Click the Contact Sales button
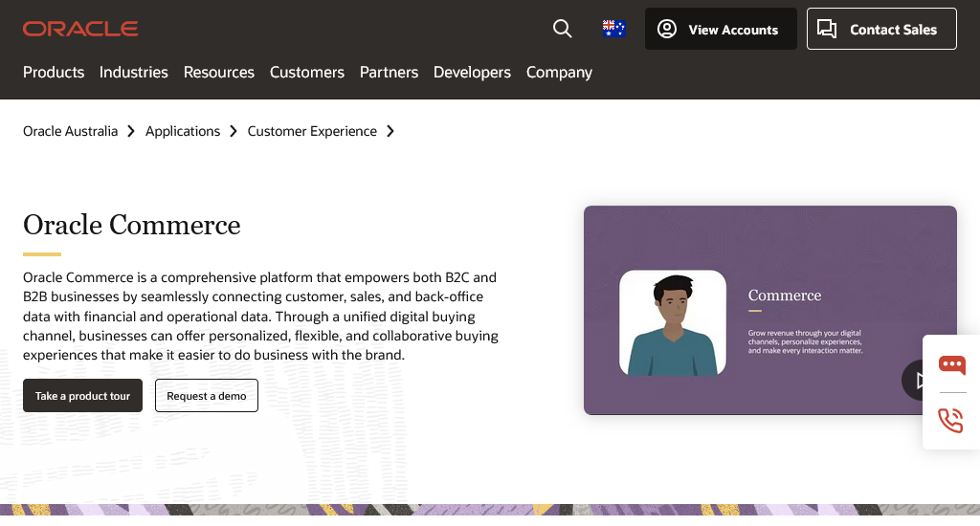The image size is (980, 526). (x=881, y=29)
